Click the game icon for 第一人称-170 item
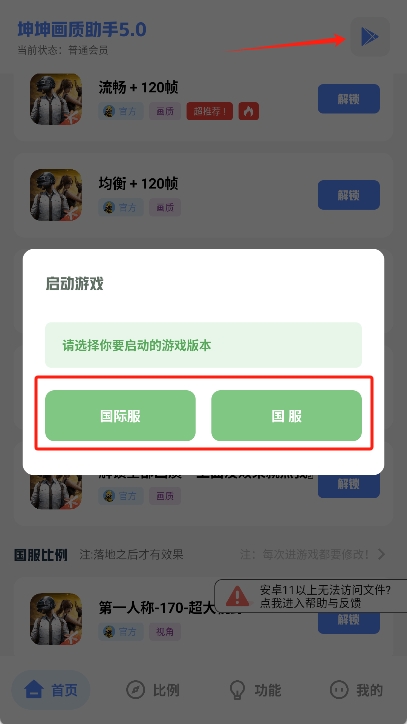The image size is (407, 724). 56,619
